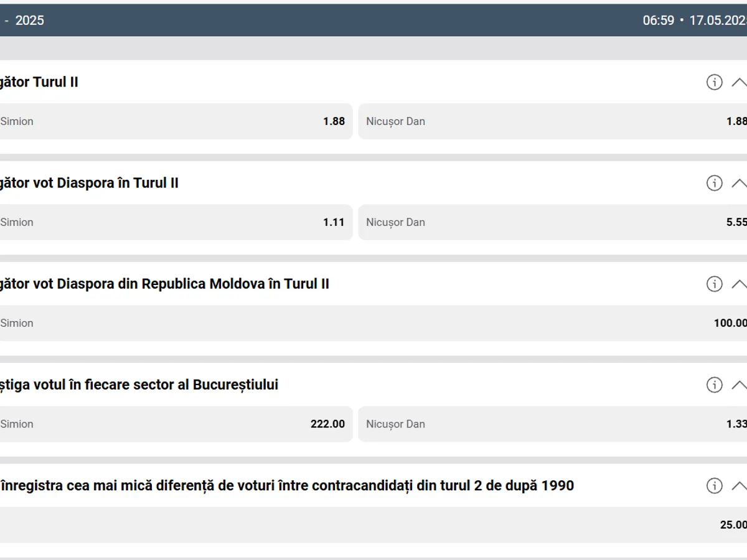Pick Nicușor Dan Diaspora vote at 5.55
Viewport: 747px width, 560px height.
(x=553, y=222)
